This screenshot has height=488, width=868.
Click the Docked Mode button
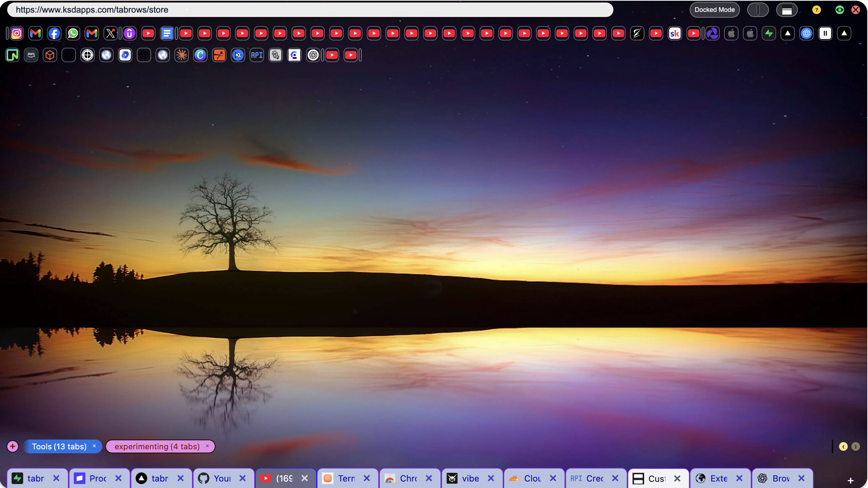click(714, 10)
